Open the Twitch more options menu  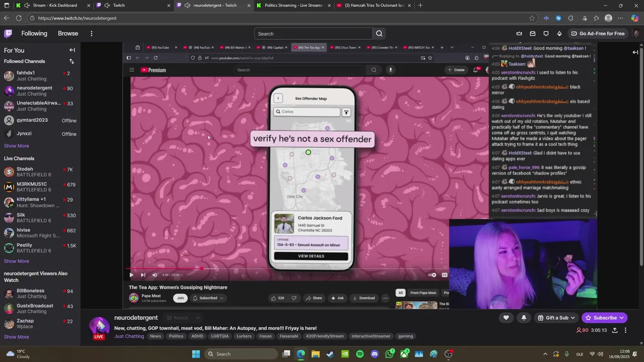coord(91,34)
